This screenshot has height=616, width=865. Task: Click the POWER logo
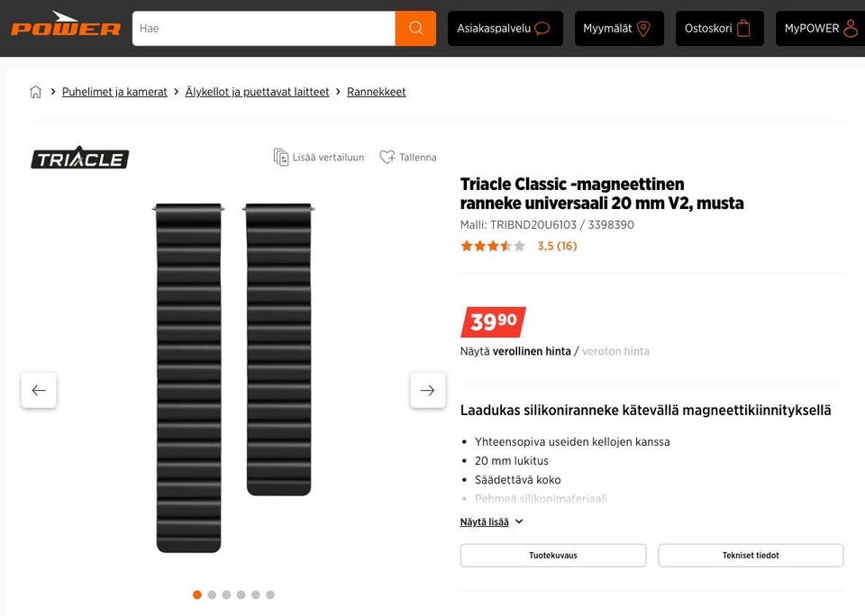tap(66, 26)
